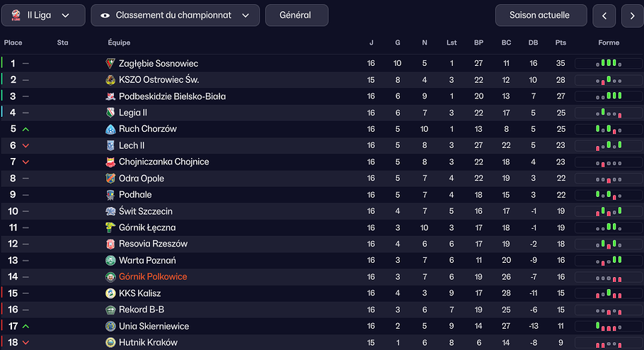
Task: Open the II Liga competition dropdown
Action: click(x=44, y=15)
